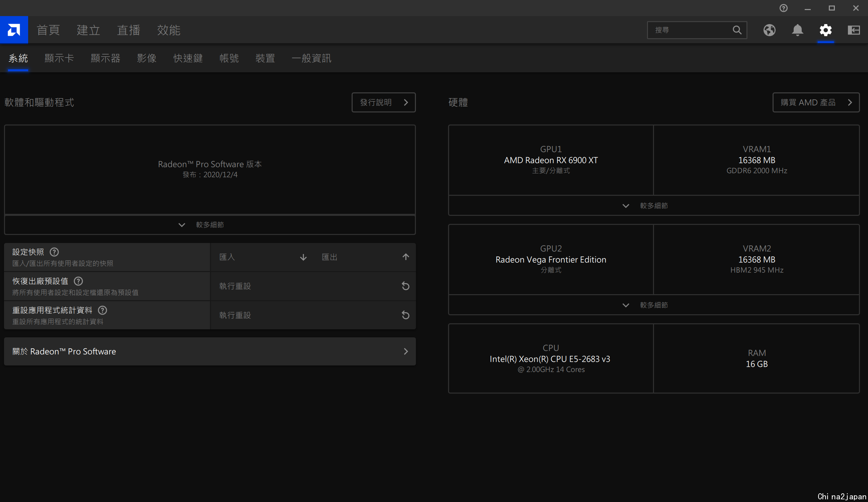Click the 發行說明 button

(383, 102)
